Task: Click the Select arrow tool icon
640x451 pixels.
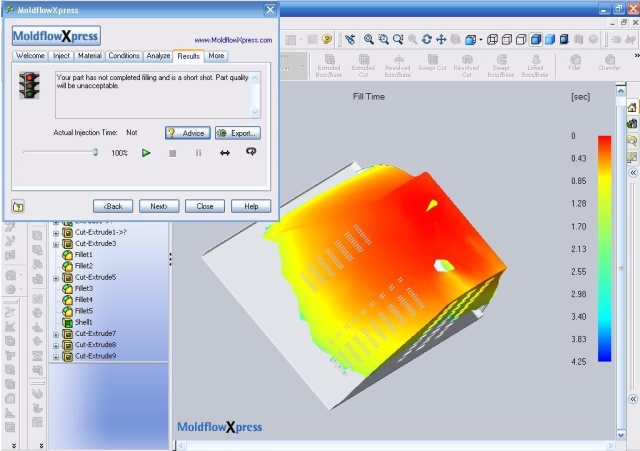Action: tap(350, 39)
